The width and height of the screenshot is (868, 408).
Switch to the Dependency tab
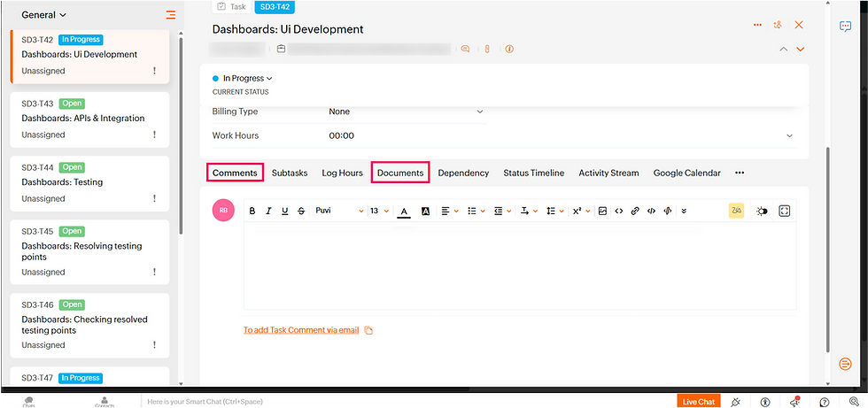coord(463,173)
